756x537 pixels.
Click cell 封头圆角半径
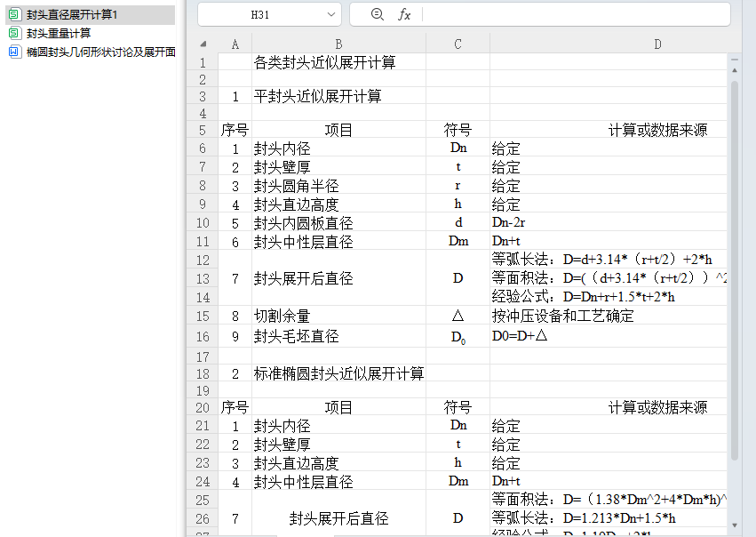coord(339,185)
